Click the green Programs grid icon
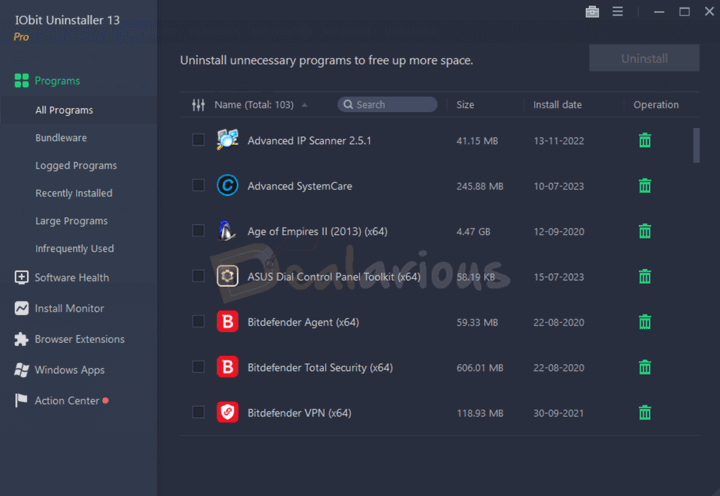The image size is (720, 496). coord(21,81)
